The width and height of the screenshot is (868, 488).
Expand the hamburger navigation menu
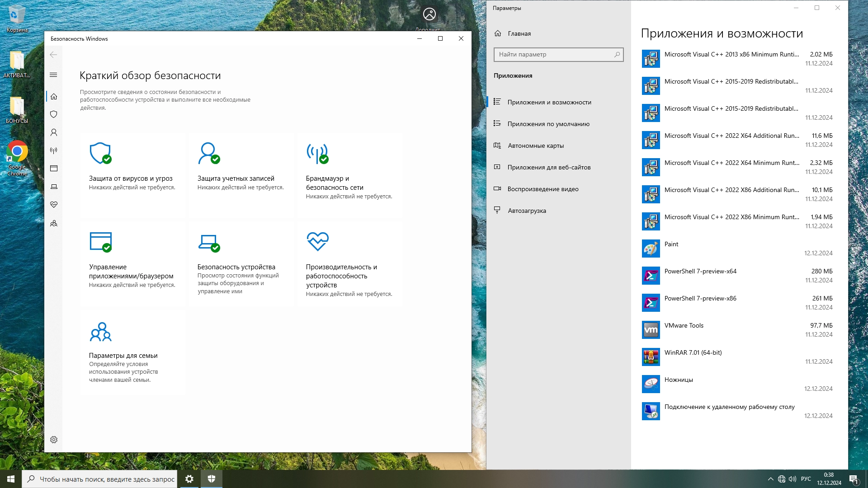(x=53, y=75)
